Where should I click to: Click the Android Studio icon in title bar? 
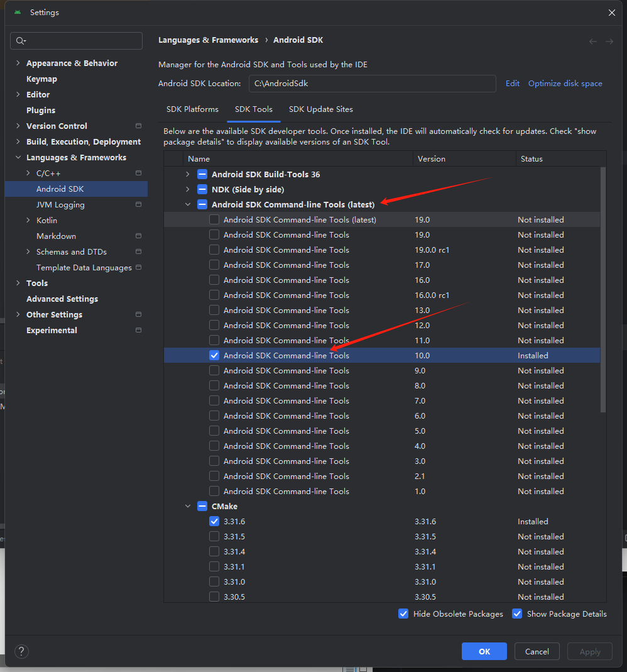point(18,13)
